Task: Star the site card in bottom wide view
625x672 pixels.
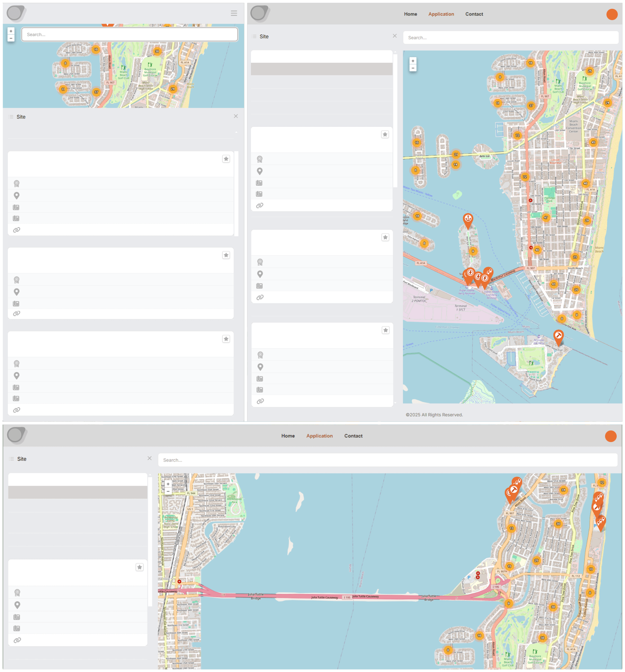Action: pyautogui.click(x=139, y=567)
